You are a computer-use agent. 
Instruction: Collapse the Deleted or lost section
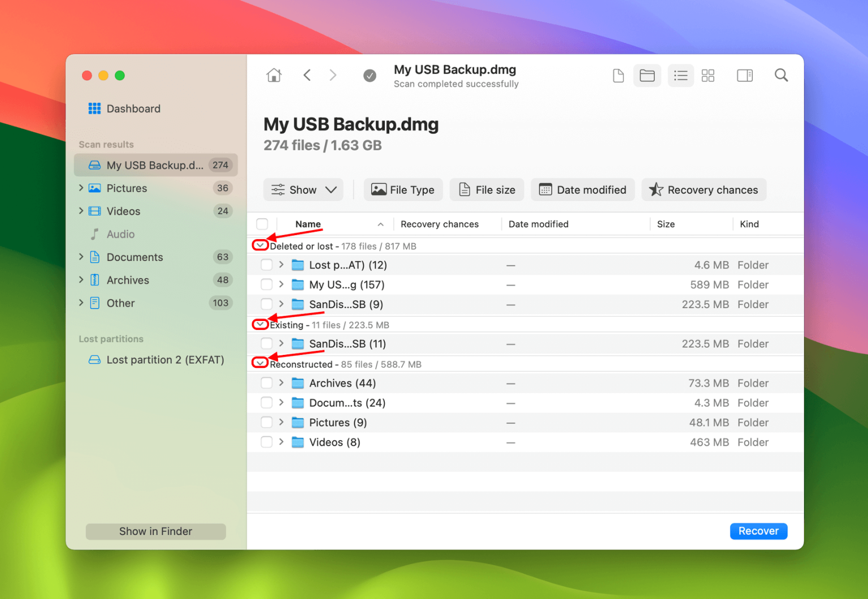point(260,245)
